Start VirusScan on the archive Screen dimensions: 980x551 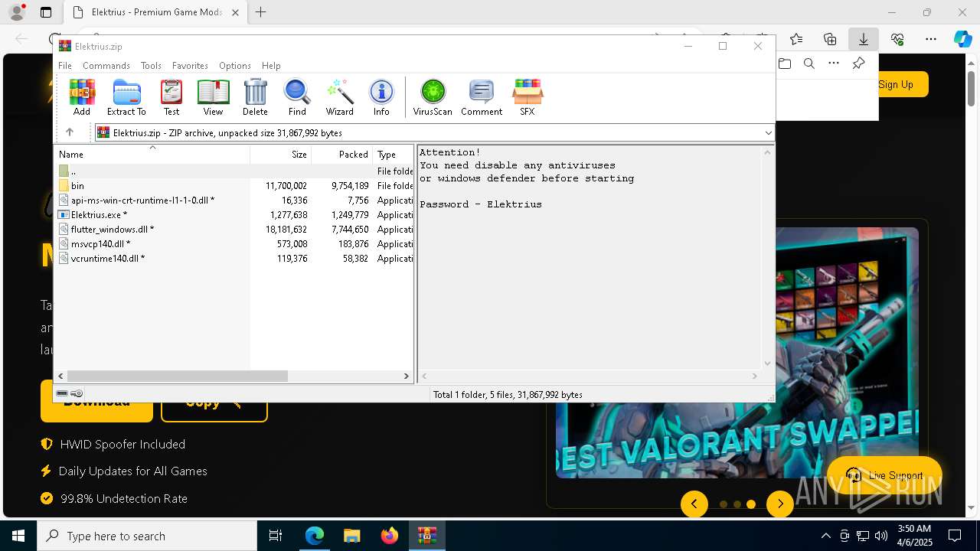click(x=433, y=97)
